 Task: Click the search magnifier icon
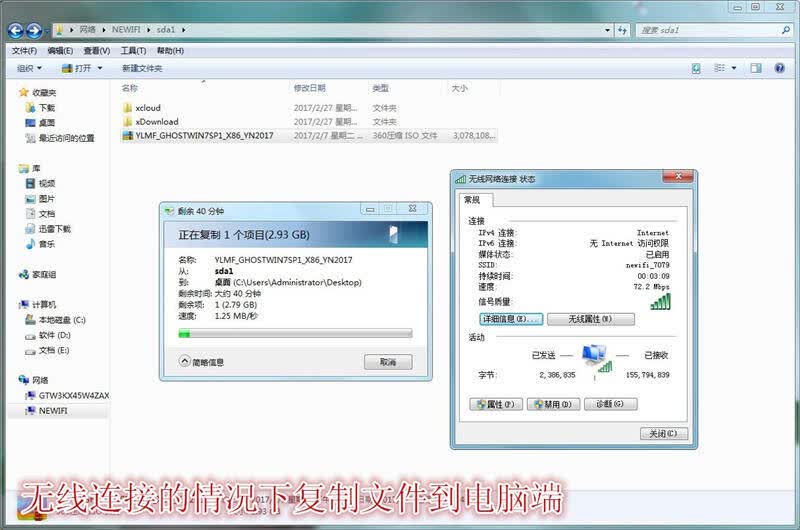coord(786,31)
